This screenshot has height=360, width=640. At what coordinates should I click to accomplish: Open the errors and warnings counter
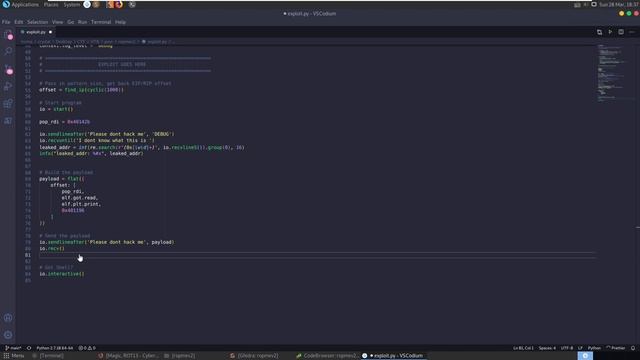pyautogui.click(x=87, y=348)
